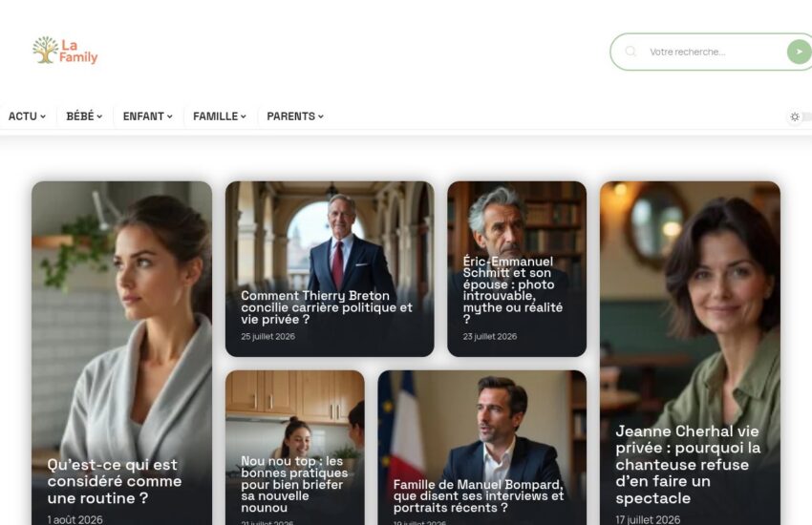Open Famille de Manuel Bompard article
The width and height of the screenshot is (812, 525).
[x=479, y=496]
